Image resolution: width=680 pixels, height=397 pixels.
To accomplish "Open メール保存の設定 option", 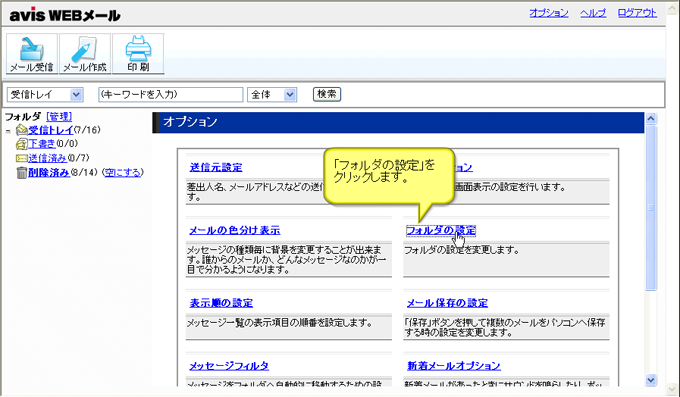I will (x=447, y=303).
